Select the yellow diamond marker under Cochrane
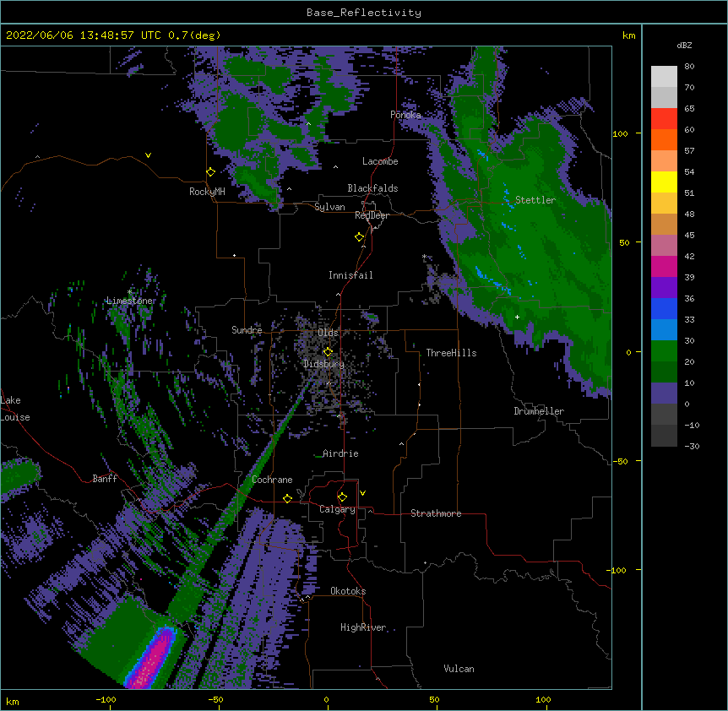The image size is (728, 711). tap(287, 498)
